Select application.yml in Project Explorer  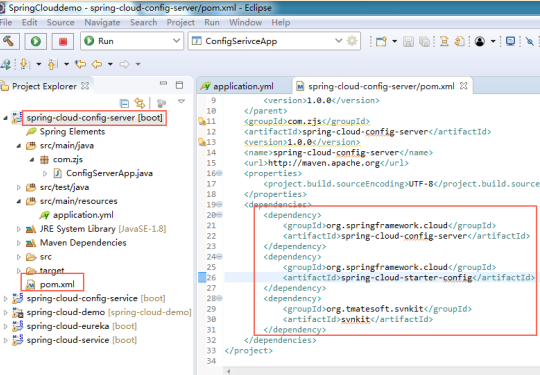point(83,215)
